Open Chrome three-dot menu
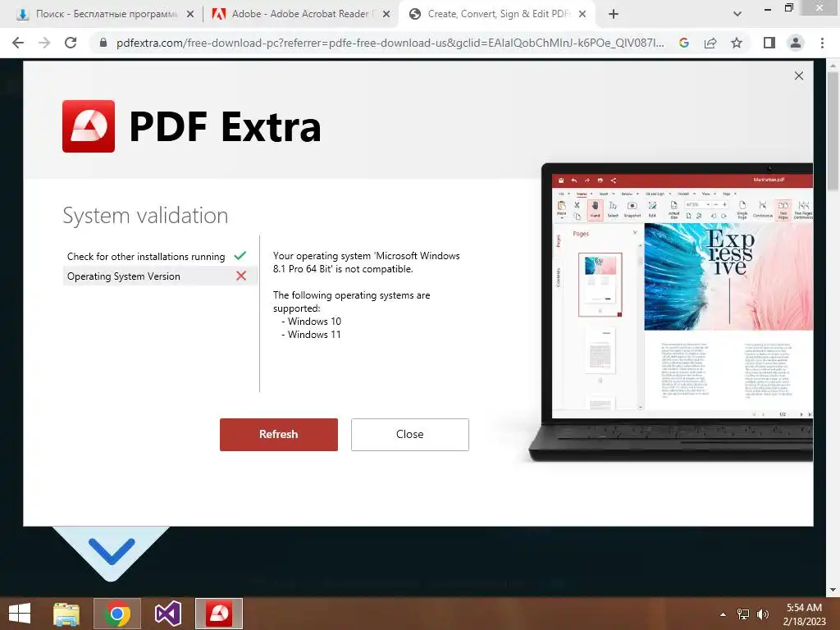 pos(822,43)
